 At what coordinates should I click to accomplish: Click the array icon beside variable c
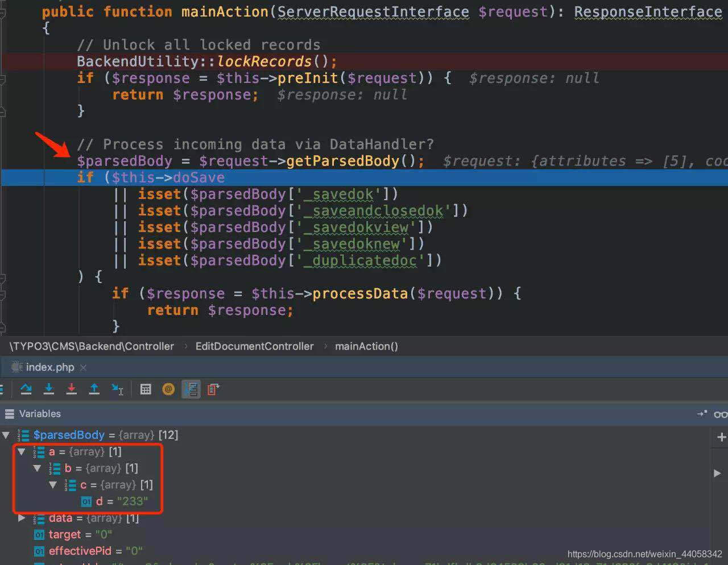pos(71,485)
